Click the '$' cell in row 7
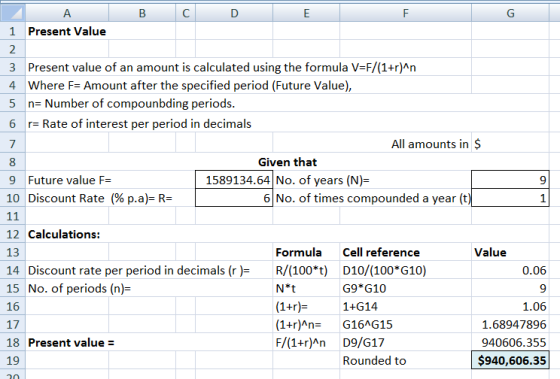 point(510,144)
